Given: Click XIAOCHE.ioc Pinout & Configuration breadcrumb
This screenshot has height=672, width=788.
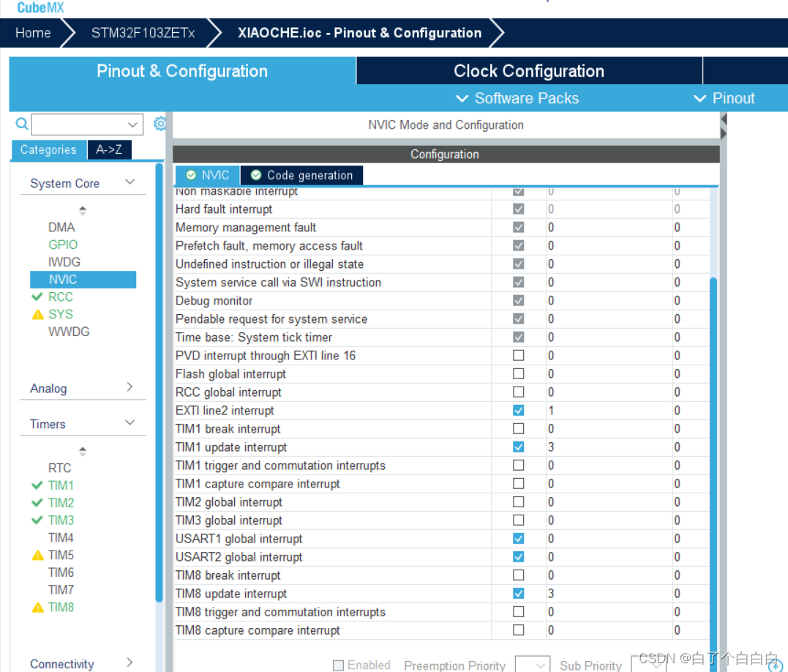Looking at the screenshot, I should click(360, 33).
